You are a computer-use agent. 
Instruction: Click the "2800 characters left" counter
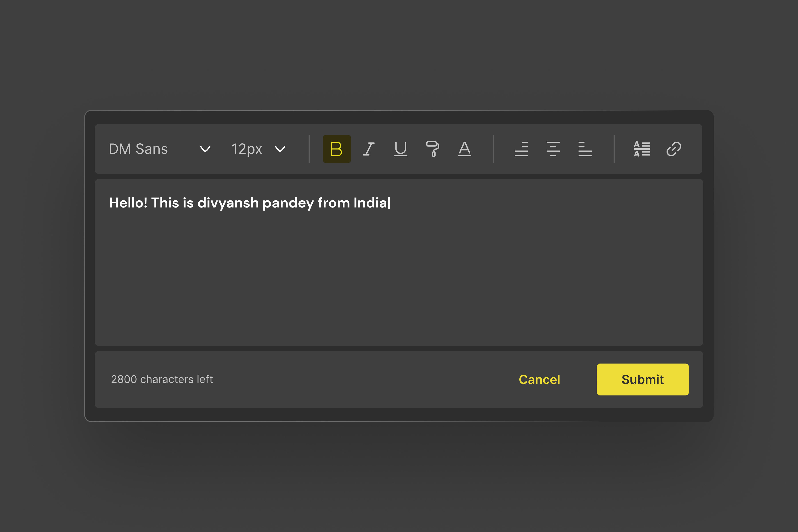coord(162,379)
